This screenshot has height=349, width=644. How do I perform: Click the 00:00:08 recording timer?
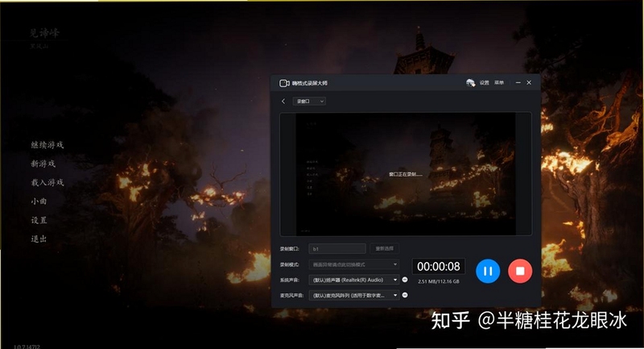tap(439, 266)
